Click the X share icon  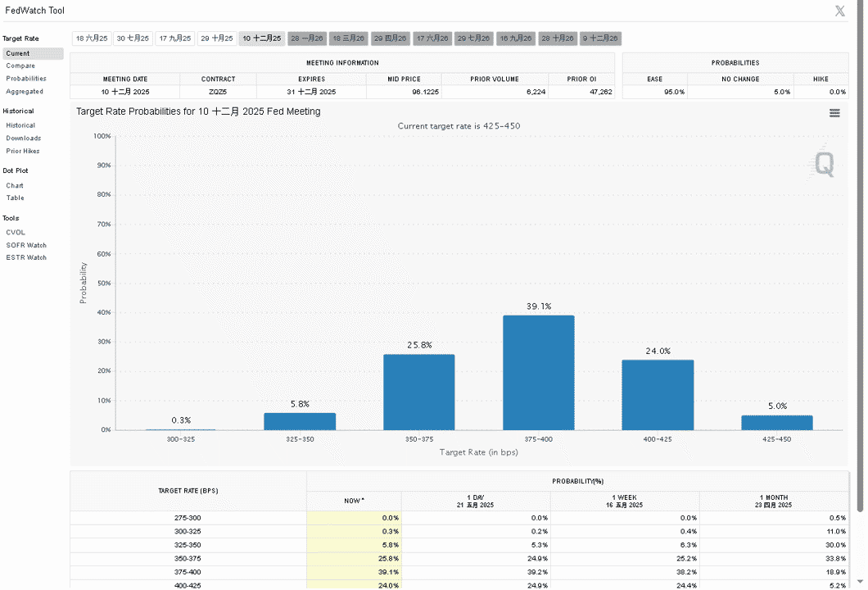point(840,11)
